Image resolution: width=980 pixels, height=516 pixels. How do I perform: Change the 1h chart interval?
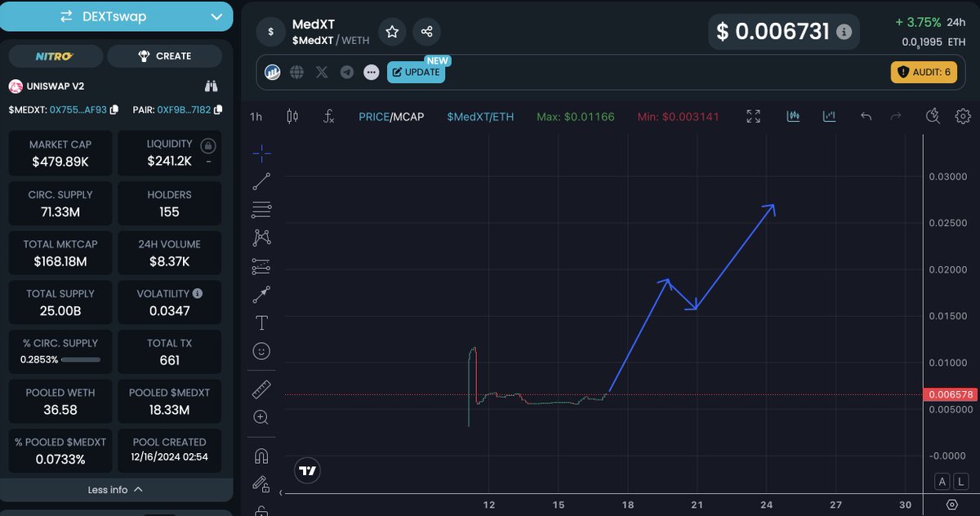tap(256, 117)
